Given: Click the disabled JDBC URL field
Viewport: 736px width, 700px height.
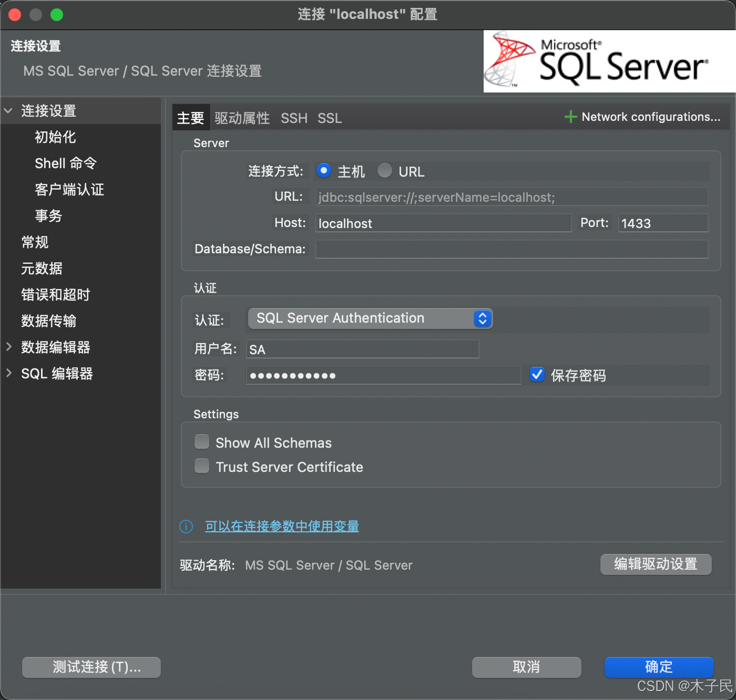Looking at the screenshot, I should coord(512,197).
